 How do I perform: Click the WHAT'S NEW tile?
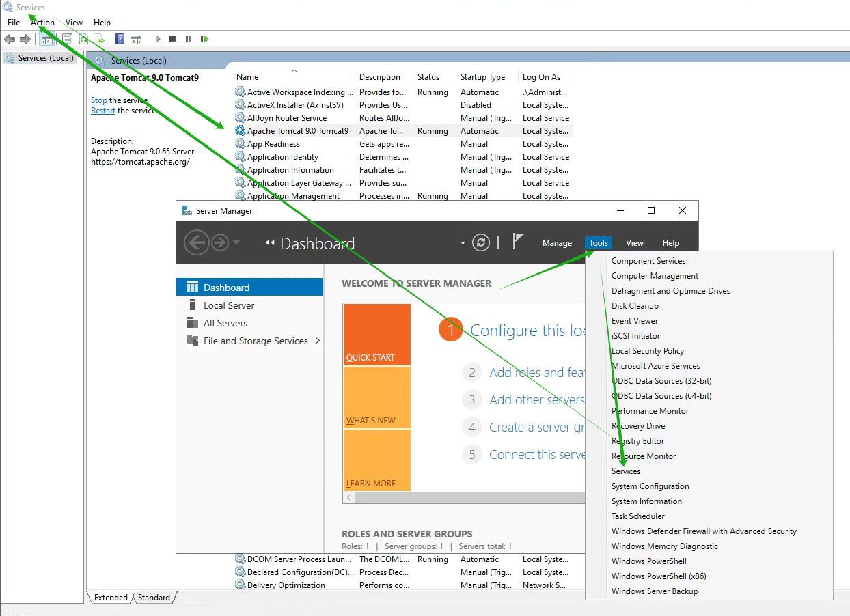point(377,397)
